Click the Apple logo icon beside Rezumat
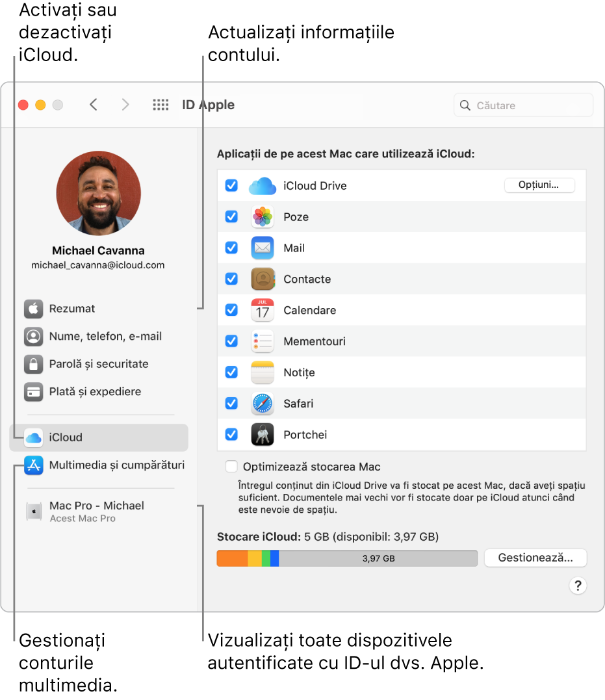The width and height of the screenshot is (605, 700). 34,309
